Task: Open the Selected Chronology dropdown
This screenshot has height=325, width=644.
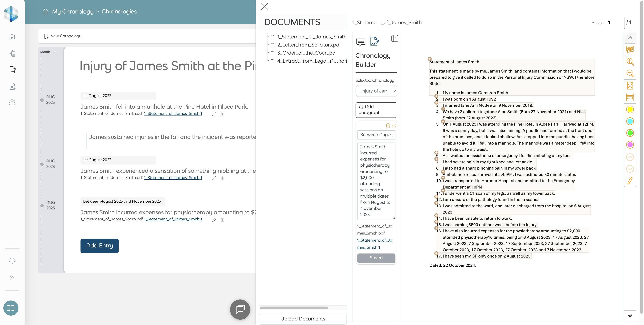Action: point(376,91)
